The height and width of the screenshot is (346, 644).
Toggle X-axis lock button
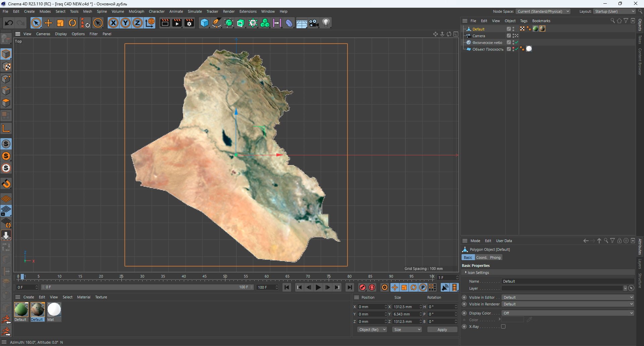coord(113,23)
